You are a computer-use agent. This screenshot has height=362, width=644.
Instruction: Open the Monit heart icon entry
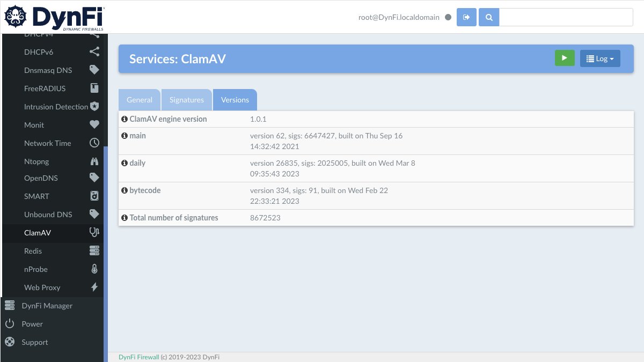tap(34, 125)
